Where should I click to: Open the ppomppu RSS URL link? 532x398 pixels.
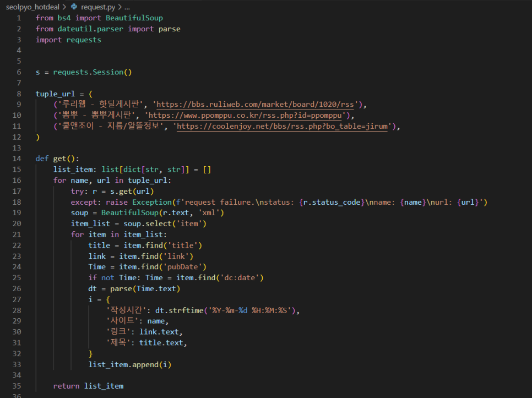[245, 115]
